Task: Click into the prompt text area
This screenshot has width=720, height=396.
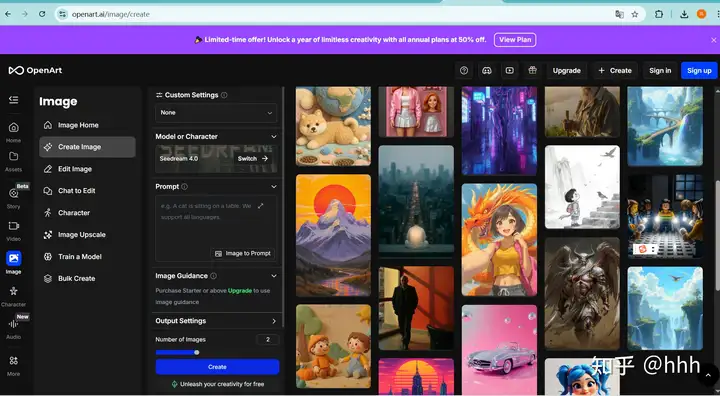Action: (216, 228)
